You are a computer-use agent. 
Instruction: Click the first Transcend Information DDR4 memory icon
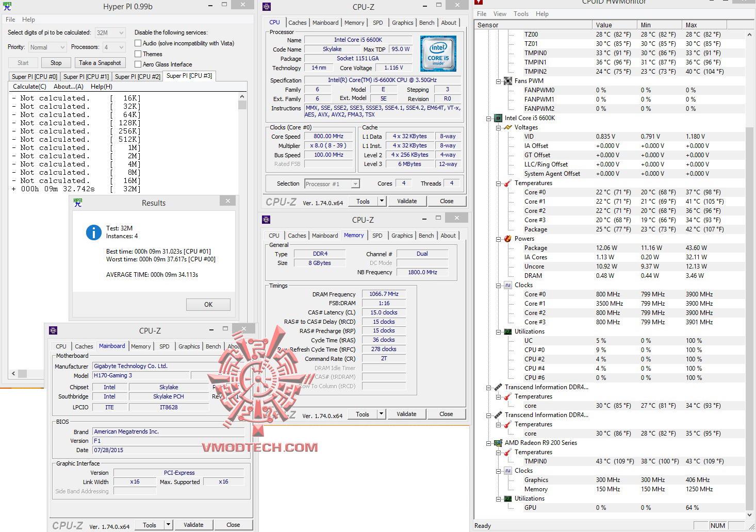click(498, 387)
